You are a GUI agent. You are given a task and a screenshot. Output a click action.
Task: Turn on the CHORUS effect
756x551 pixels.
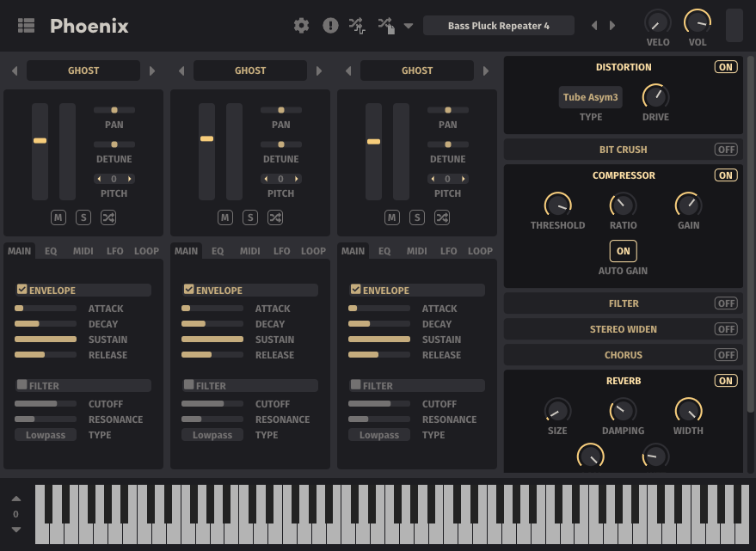click(726, 355)
